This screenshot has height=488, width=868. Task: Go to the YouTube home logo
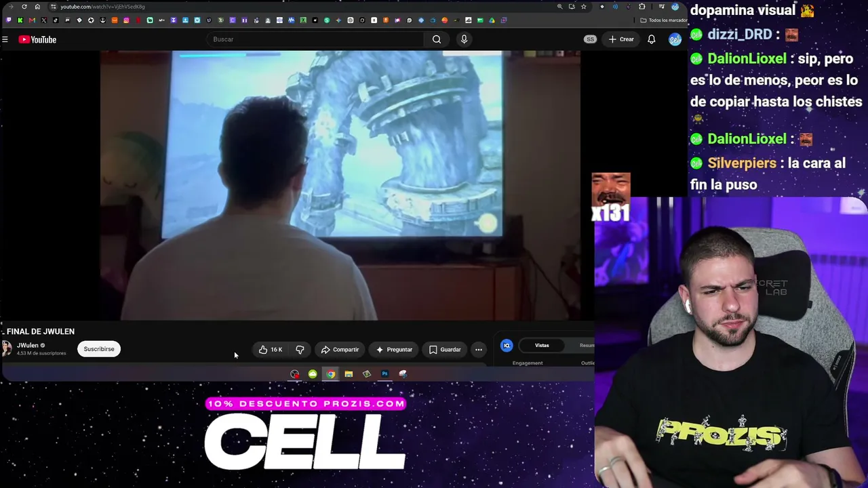coord(37,39)
